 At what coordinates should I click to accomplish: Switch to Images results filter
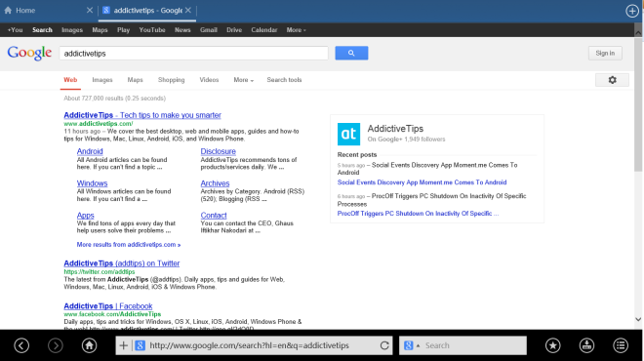102,80
